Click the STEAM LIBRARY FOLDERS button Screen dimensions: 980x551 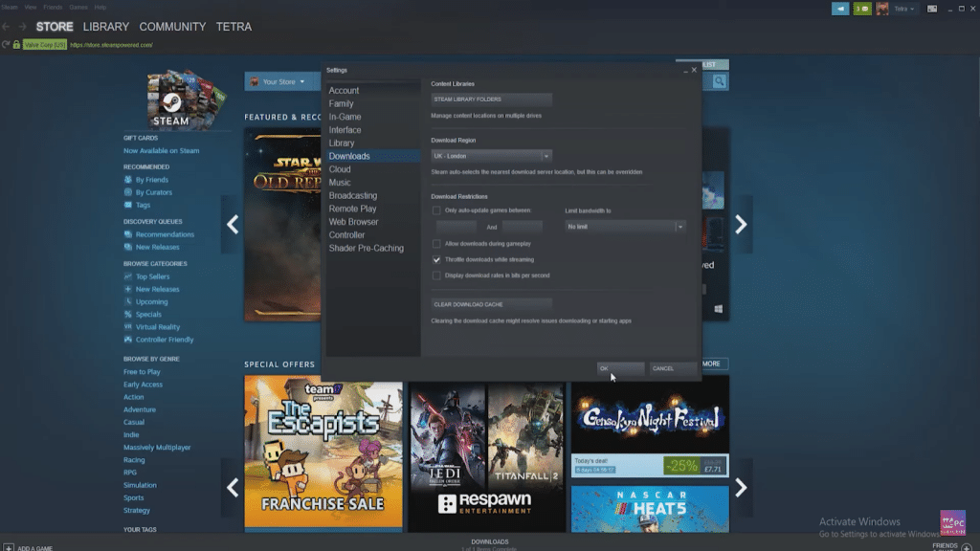point(491,99)
